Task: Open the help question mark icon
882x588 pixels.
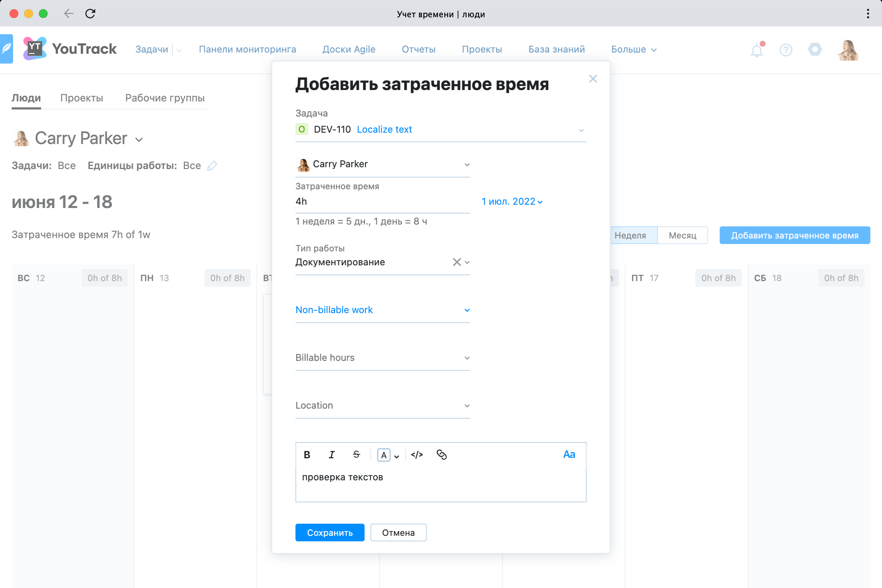Action: (x=786, y=50)
